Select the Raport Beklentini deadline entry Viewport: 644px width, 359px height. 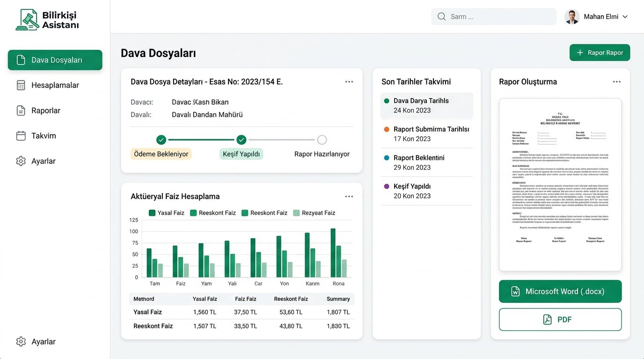coord(427,163)
